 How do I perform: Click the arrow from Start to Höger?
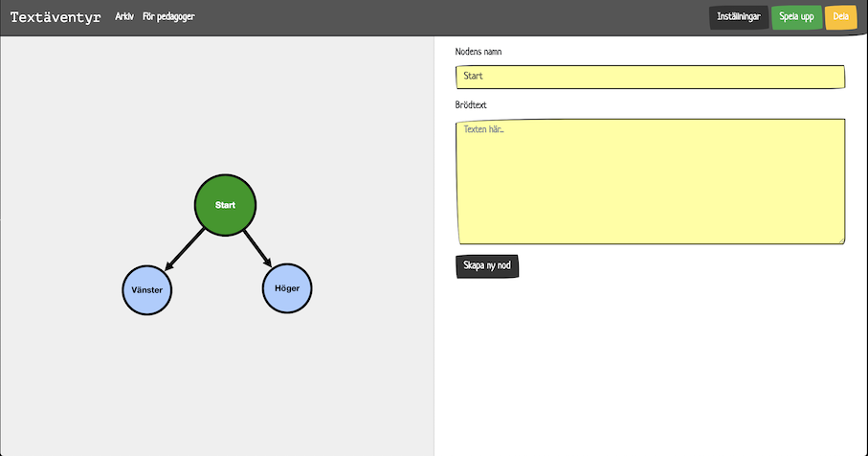click(x=257, y=248)
